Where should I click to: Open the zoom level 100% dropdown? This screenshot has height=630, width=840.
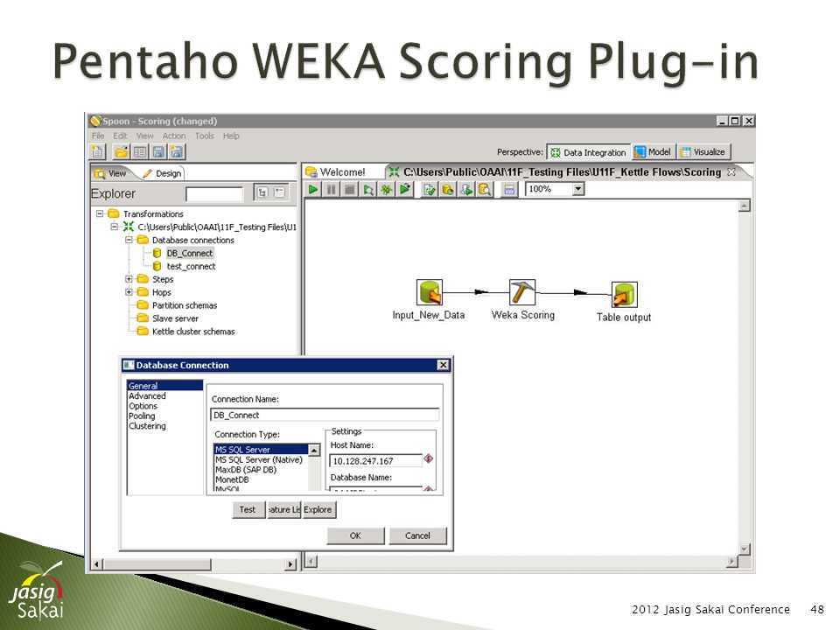578,189
